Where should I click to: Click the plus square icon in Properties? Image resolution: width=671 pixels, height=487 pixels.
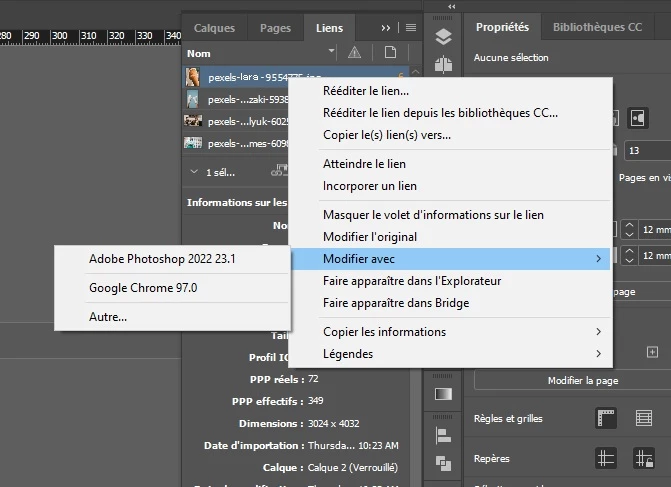652,352
